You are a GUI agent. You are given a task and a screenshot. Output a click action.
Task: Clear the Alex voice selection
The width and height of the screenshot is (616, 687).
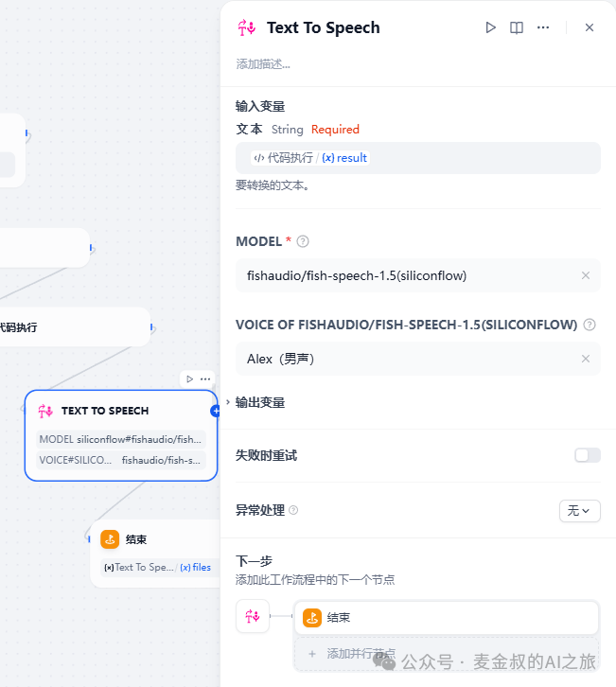(585, 359)
